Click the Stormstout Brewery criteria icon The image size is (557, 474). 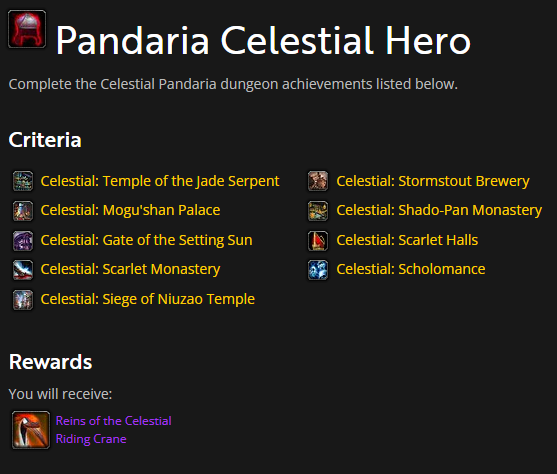tap(318, 181)
